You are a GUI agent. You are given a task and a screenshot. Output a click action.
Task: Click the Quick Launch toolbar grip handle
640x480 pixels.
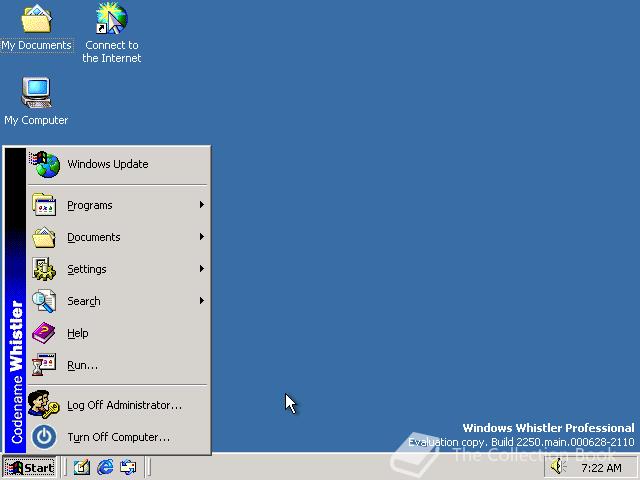65,467
